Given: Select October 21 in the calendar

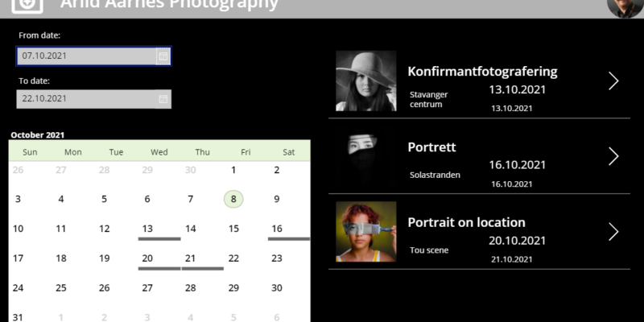Looking at the screenshot, I should pyautogui.click(x=190, y=258).
